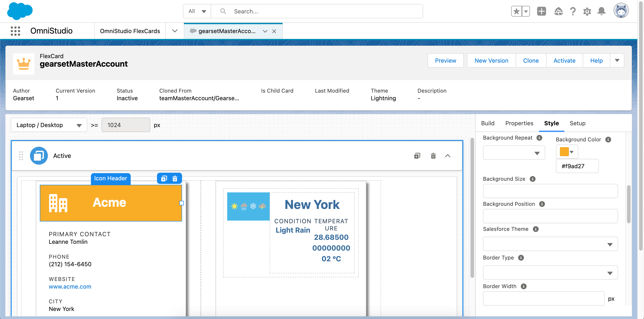Delete the Active state with trash icon
Viewport: 644px width, 319px height.
point(433,156)
